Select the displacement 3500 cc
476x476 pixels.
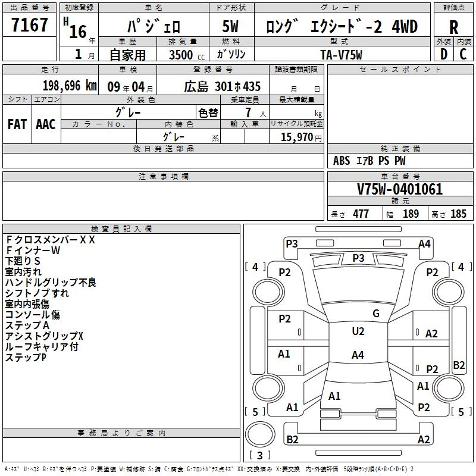pyautogui.click(x=187, y=55)
